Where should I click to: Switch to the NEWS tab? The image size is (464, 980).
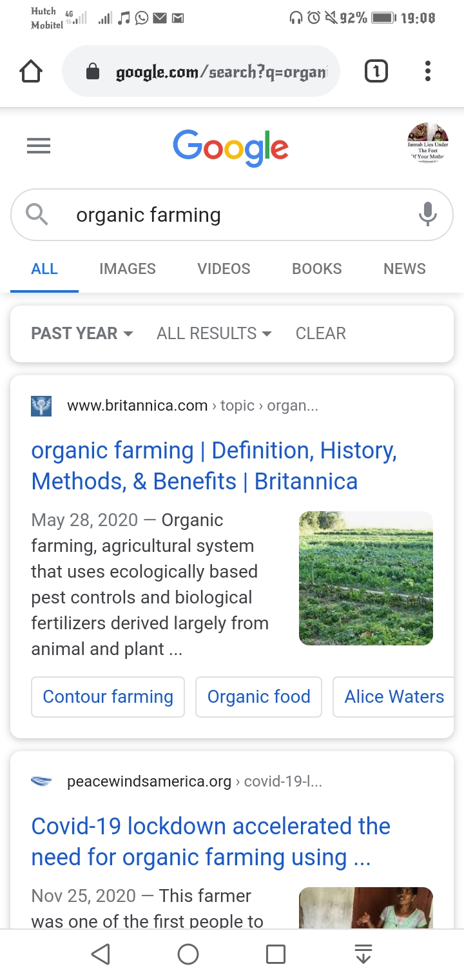tap(405, 269)
